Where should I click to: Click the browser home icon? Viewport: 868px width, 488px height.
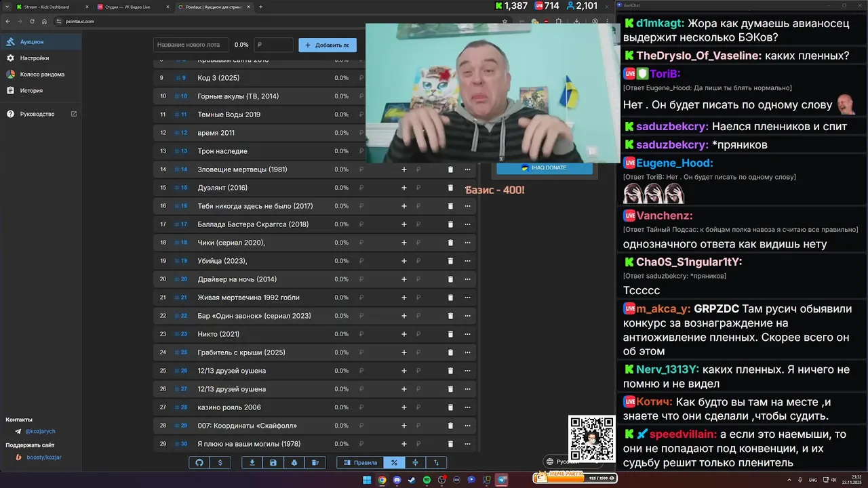(x=44, y=21)
